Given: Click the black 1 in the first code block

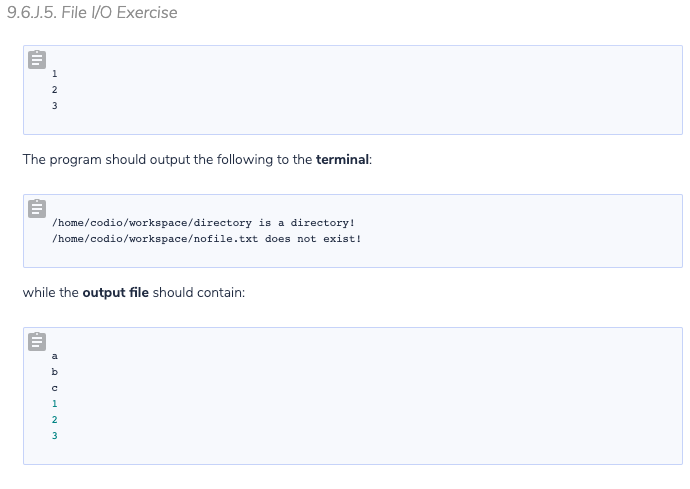Looking at the screenshot, I should (x=55, y=74).
